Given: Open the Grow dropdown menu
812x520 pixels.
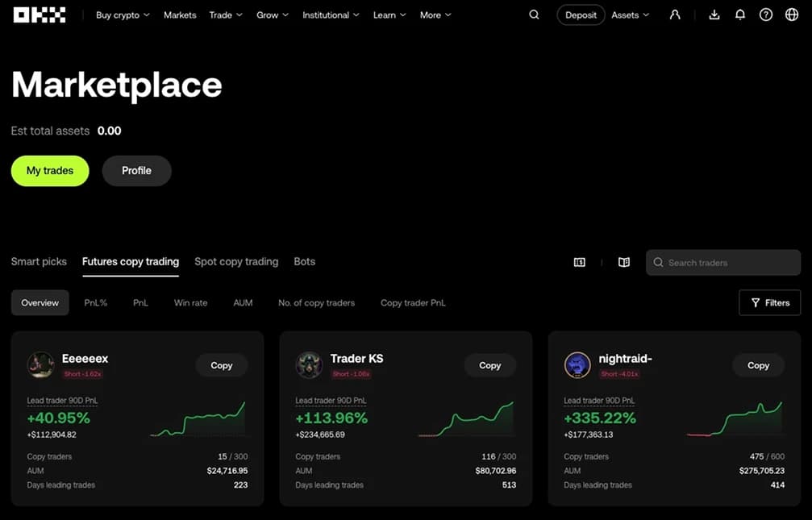Looking at the screenshot, I should (x=272, y=15).
